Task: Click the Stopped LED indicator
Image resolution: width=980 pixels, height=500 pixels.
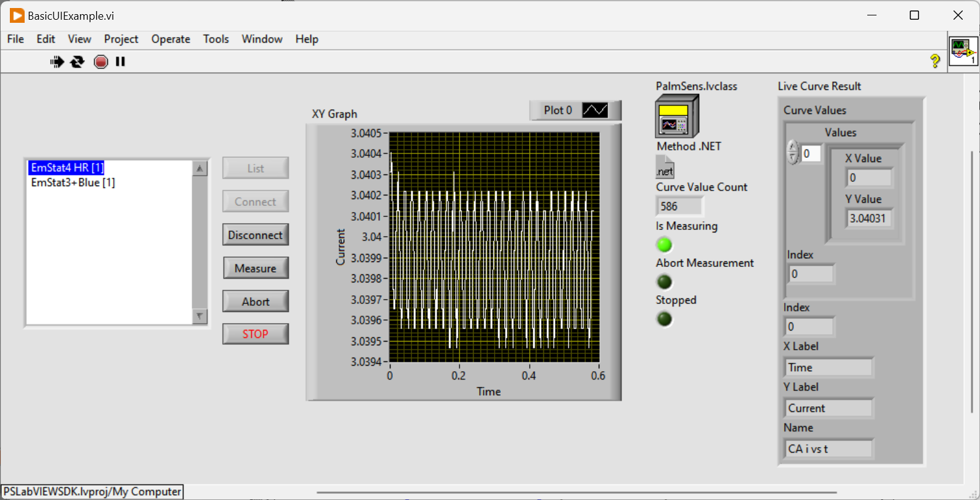Action: (x=664, y=319)
